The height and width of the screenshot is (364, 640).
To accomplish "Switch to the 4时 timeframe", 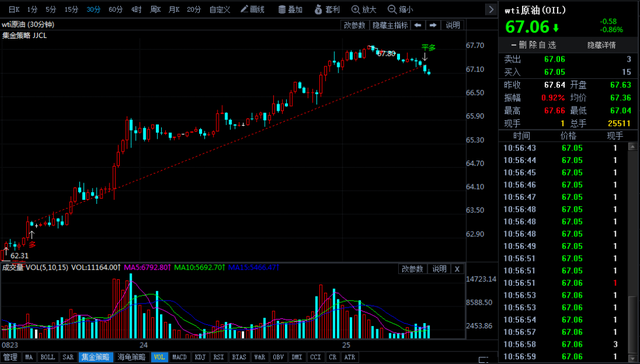I will click(136, 9).
